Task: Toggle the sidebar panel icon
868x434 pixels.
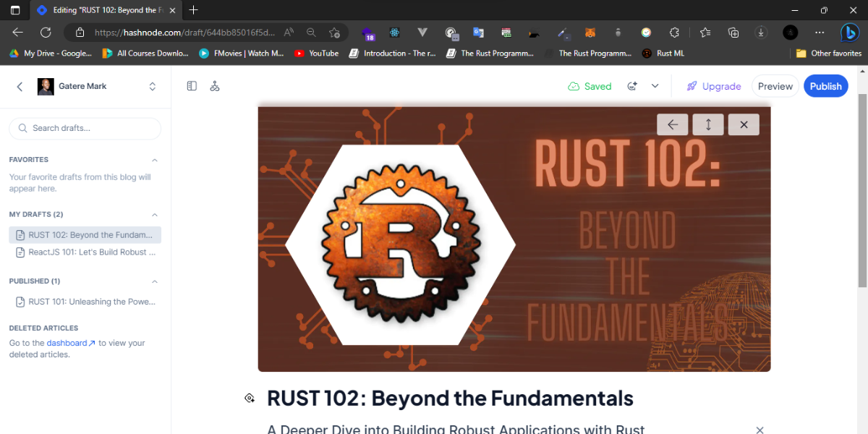Action: coord(192,86)
